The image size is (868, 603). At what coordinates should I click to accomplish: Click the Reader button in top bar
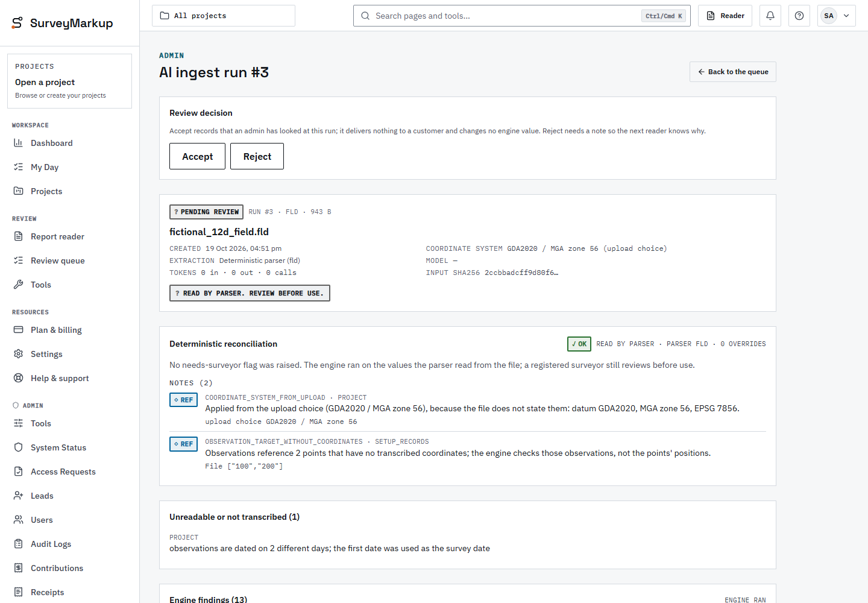725,16
